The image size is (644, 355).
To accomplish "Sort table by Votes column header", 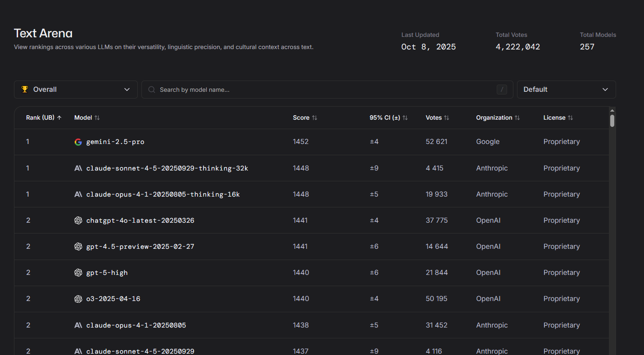I will pyautogui.click(x=437, y=118).
